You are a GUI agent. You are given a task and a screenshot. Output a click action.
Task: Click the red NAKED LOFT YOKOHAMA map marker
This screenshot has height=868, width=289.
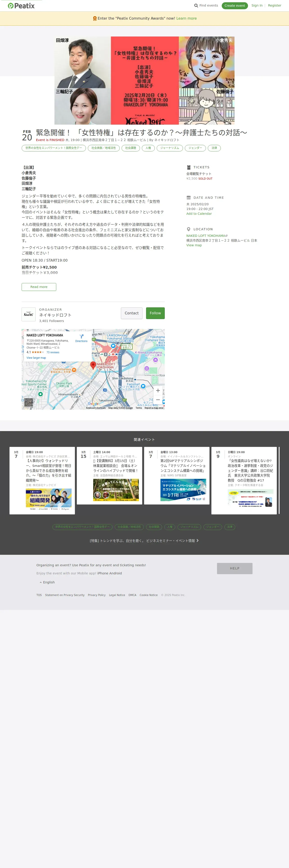coord(93,365)
